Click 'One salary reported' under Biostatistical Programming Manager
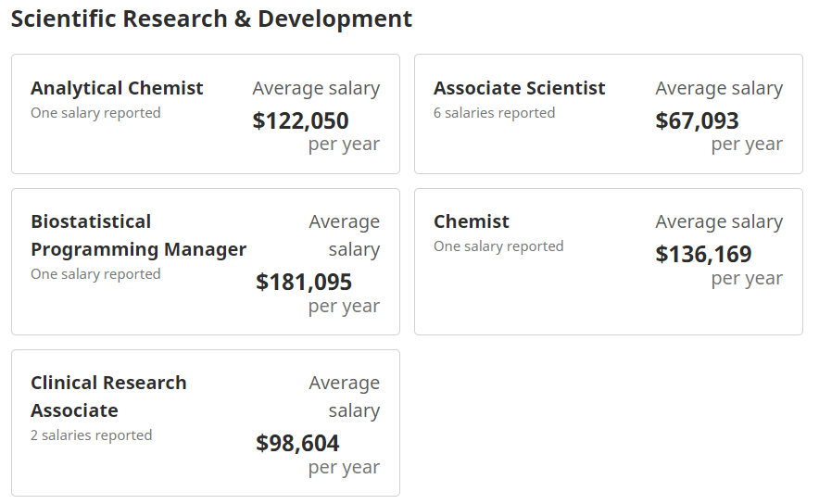The width and height of the screenshot is (819, 504). [x=95, y=274]
